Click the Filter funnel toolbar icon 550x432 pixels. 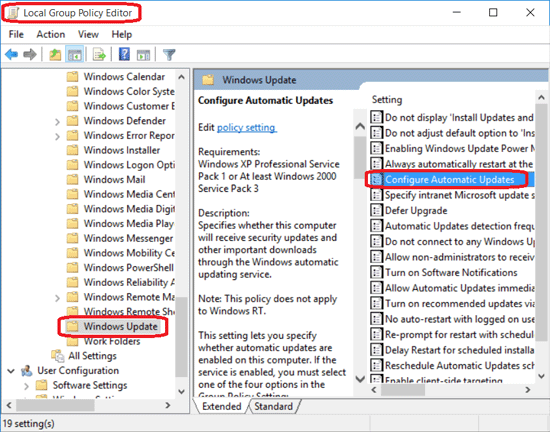[x=169, y=55]
